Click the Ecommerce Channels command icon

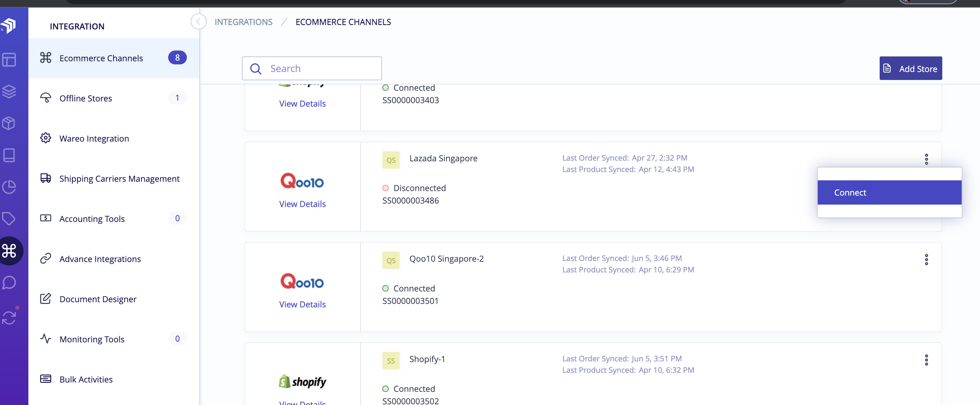click(x=46, y=57)
